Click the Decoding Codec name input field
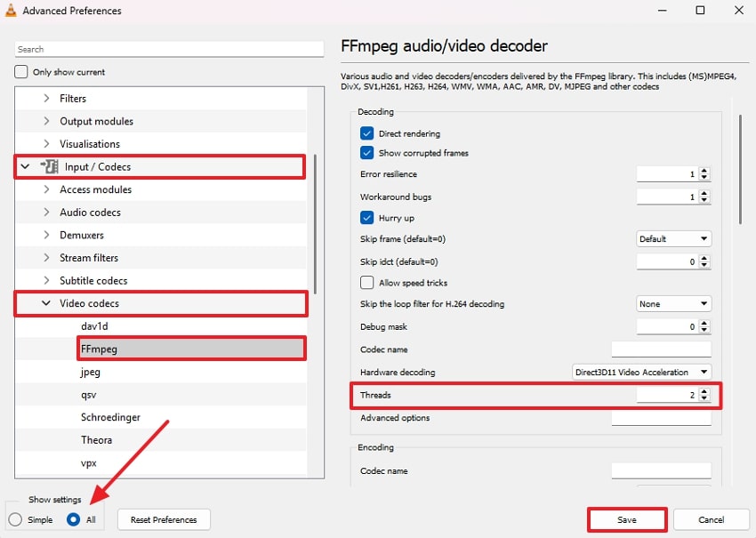The width and height of the screenshot is (756, 538). click(x=661, y=349)
